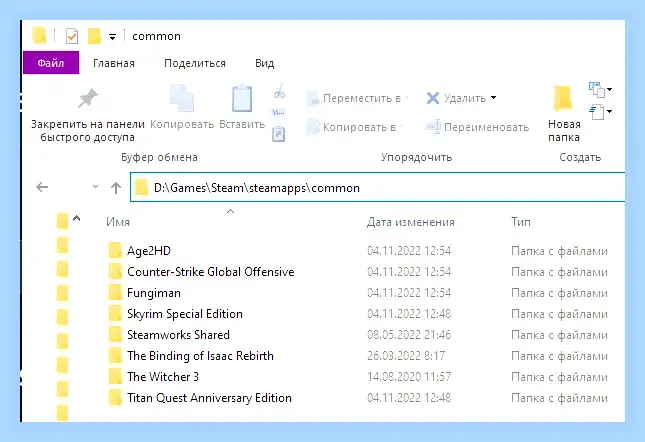Select The Binding of Isaac Rebirth folder

tap(200, 356)
